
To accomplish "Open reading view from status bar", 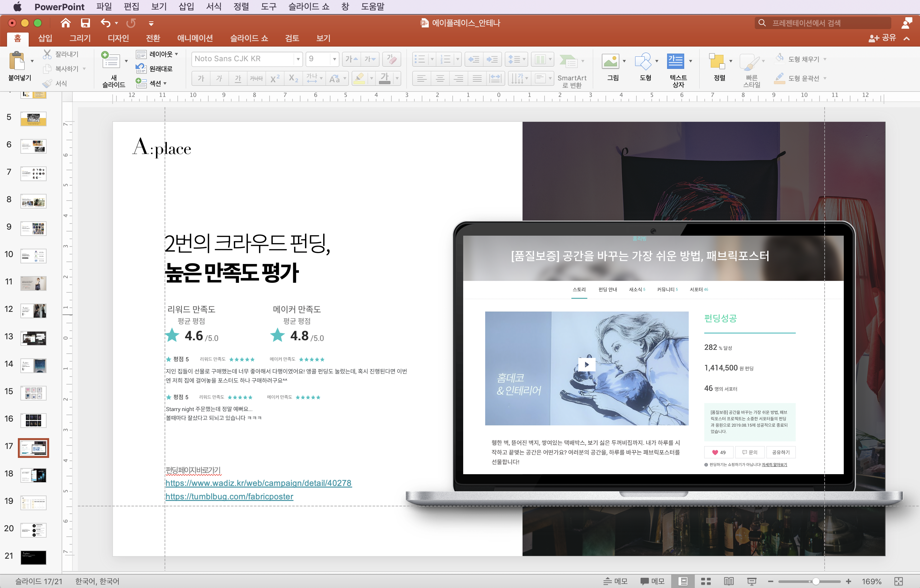I will tap(729, 581).
